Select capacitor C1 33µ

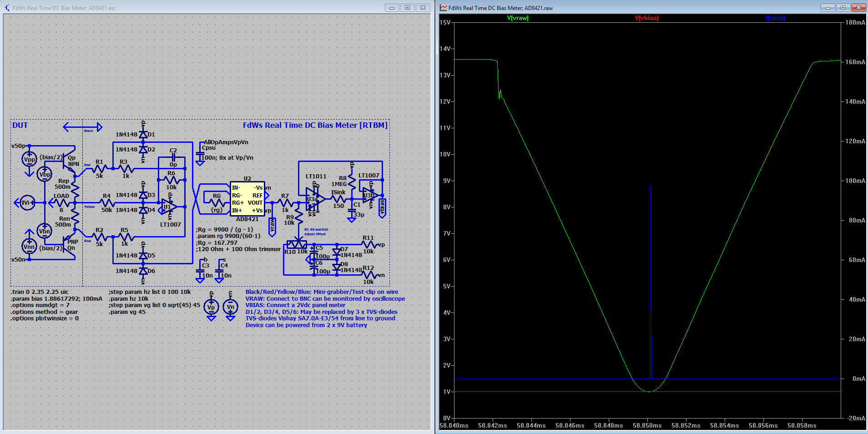352,210
